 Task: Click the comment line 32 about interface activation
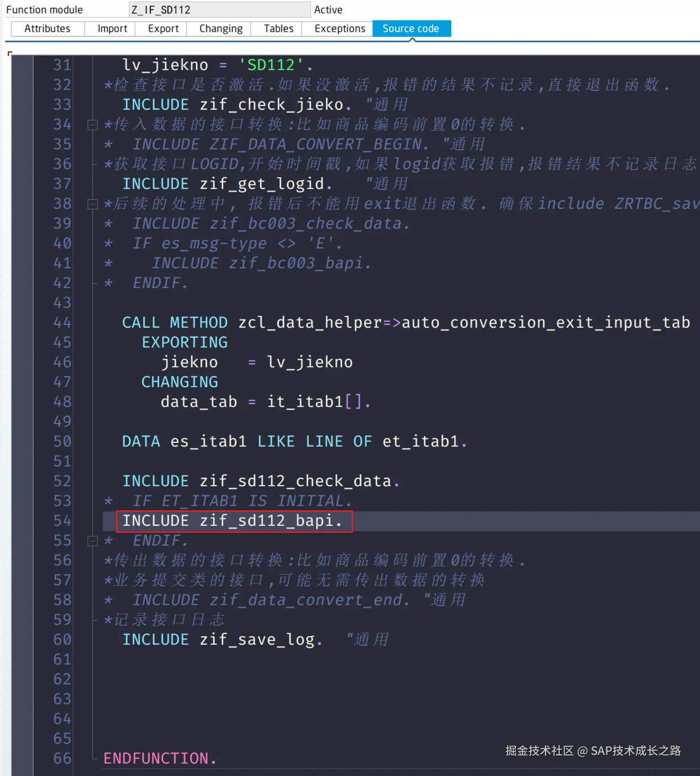coord(386,85)
